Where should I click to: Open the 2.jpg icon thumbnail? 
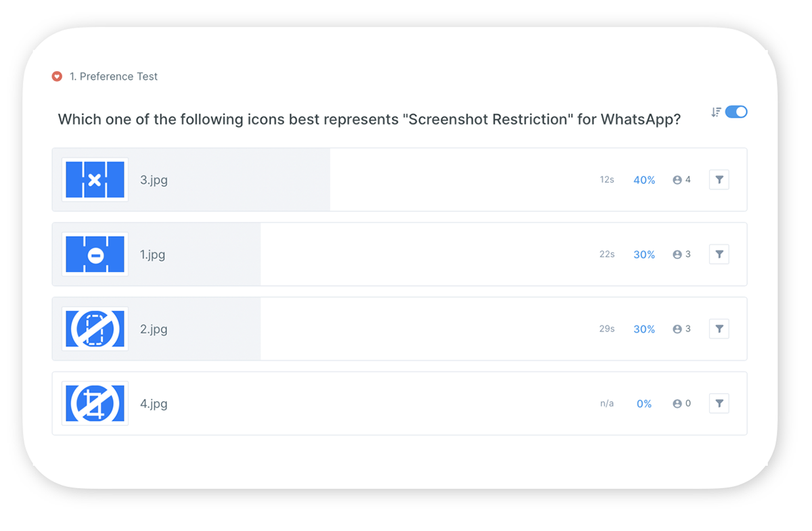[x=95, y=329]
